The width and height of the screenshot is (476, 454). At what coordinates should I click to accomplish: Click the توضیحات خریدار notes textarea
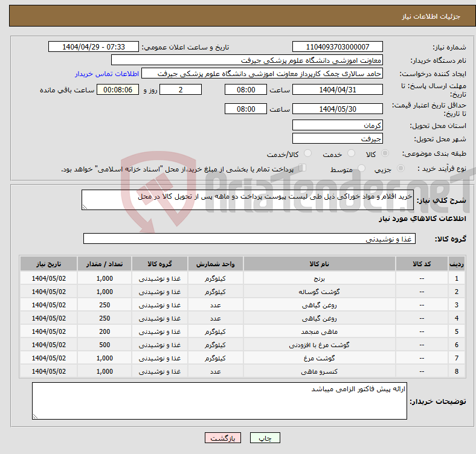tap(219, 401)
